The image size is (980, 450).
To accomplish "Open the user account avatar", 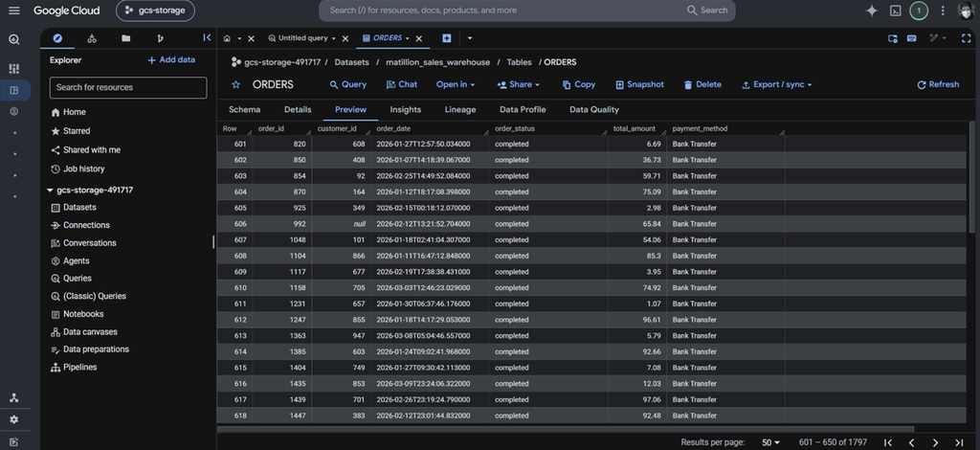I will click(967, 11).
